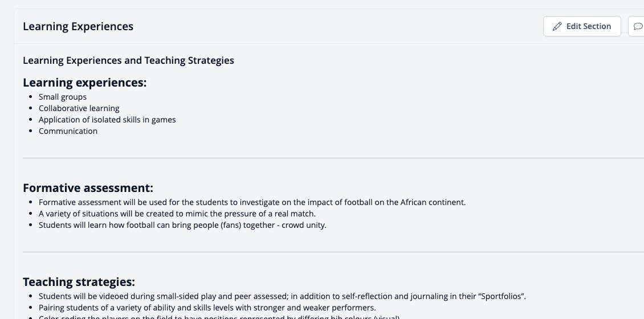Click the bullet about football's impact on Africa
644x319 pixels.
click(252, 202)
